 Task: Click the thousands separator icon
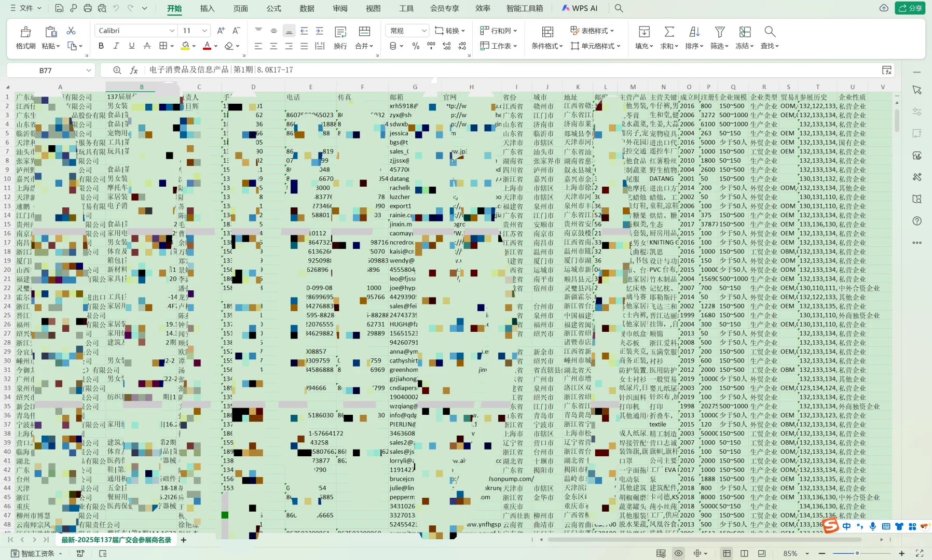(x=431, y=46)
